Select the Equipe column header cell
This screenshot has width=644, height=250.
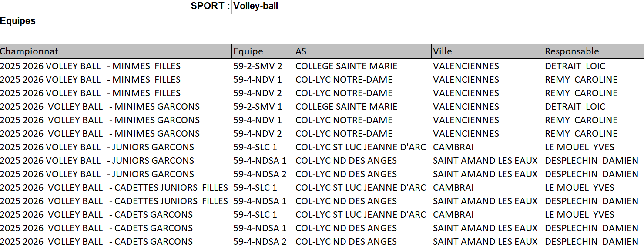248,51
